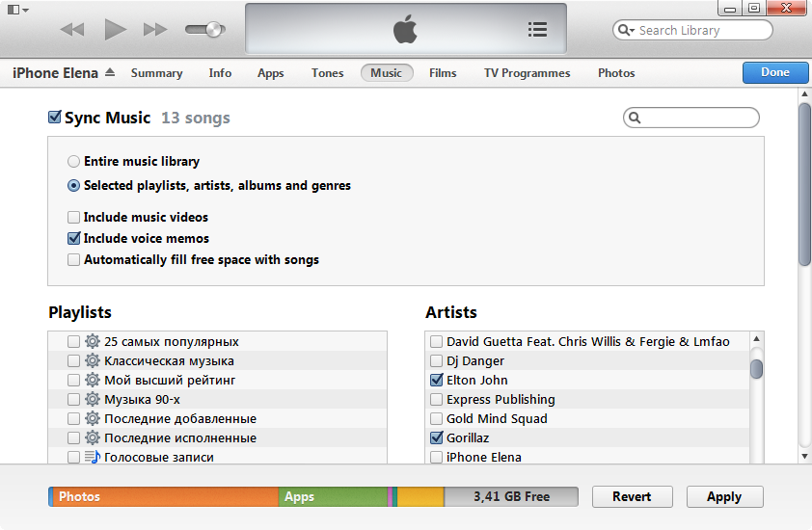The image size is (812, 530).
Task: Check the Классическая музыка playlist
Action: (x=73, y=360)
